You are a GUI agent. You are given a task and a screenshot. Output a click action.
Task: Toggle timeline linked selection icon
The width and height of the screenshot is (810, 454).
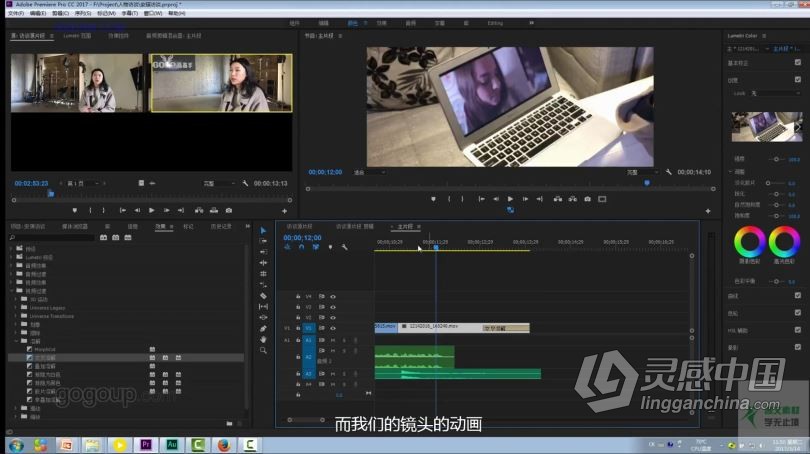click(316, 247)
